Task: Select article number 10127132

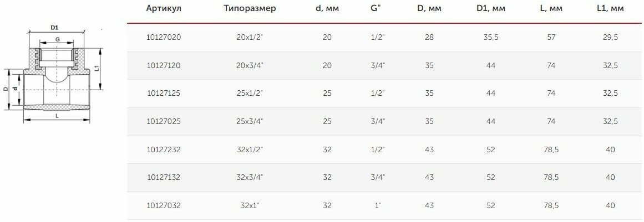Action: (164, 177)
